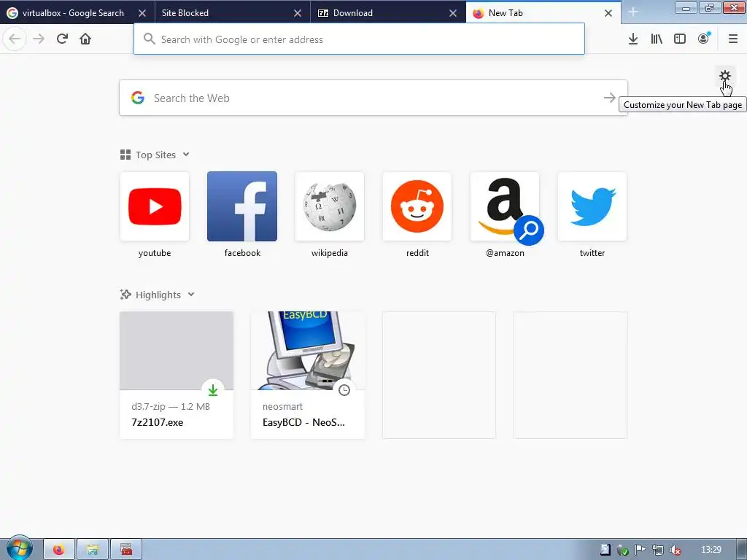Viewport: 747px width, 560px height.
Task: Open a new tab with plus button
Action: click(633, 12)
